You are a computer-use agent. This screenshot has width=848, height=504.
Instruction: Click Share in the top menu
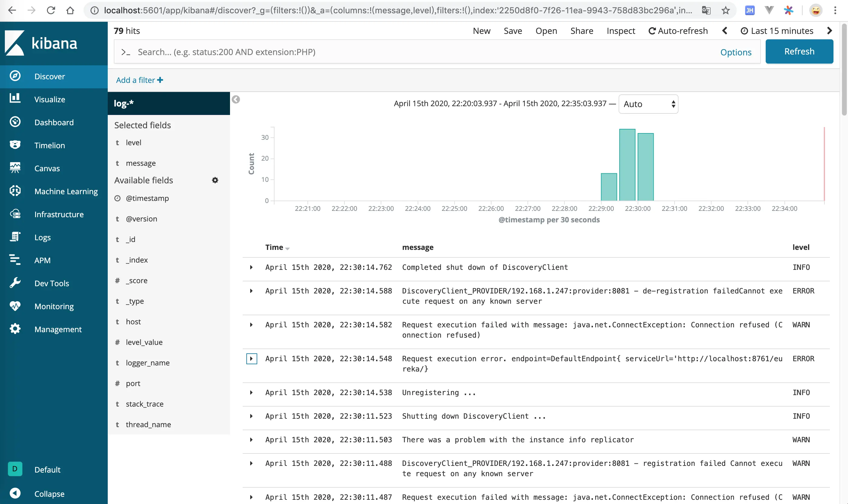click(582, 31)
